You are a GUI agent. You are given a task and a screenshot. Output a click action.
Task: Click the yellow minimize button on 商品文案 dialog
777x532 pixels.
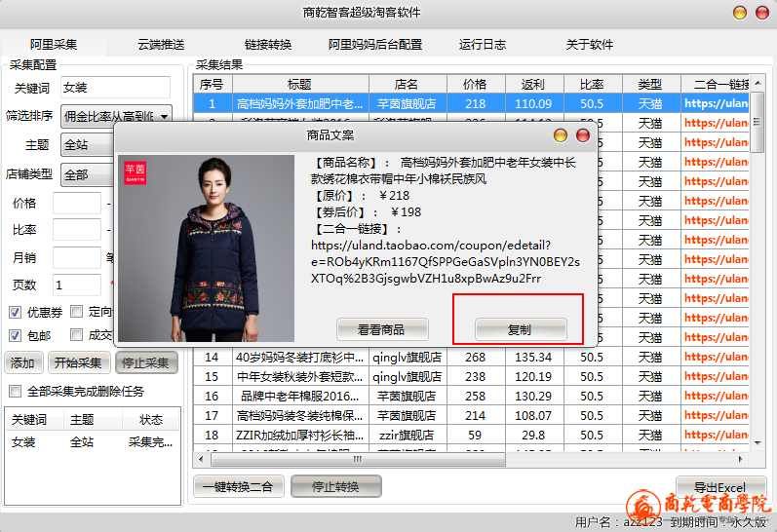(561, 135)
